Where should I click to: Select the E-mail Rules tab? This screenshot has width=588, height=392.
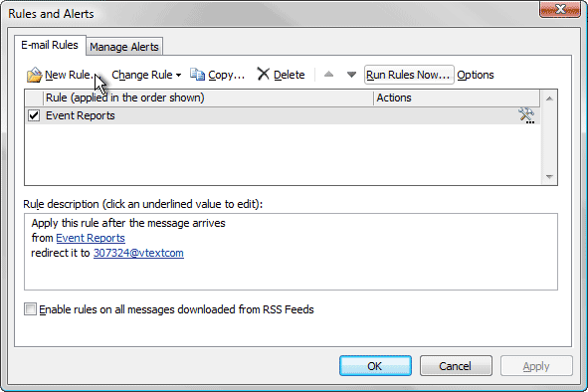coord(50,45)
